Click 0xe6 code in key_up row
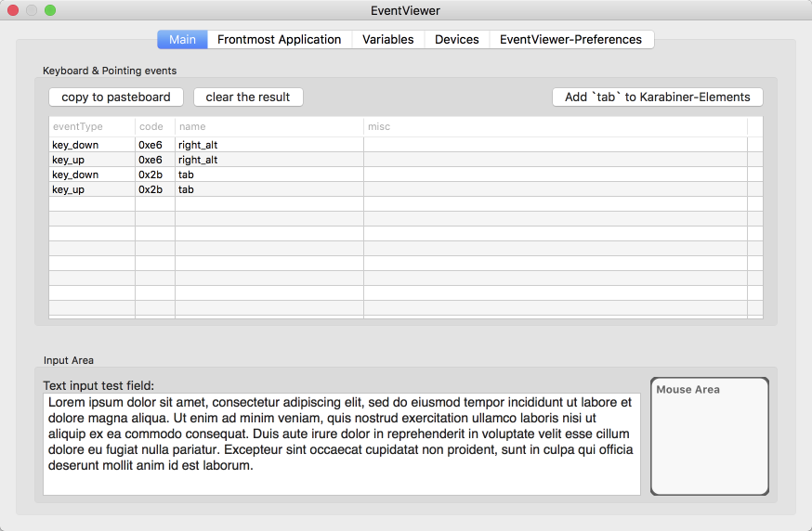 155,160
